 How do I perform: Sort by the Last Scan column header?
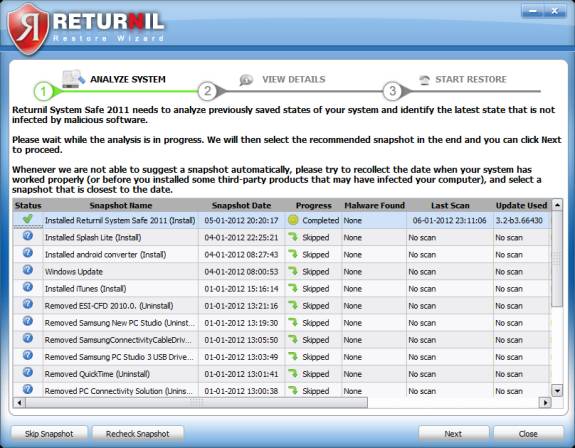[450, 205]
